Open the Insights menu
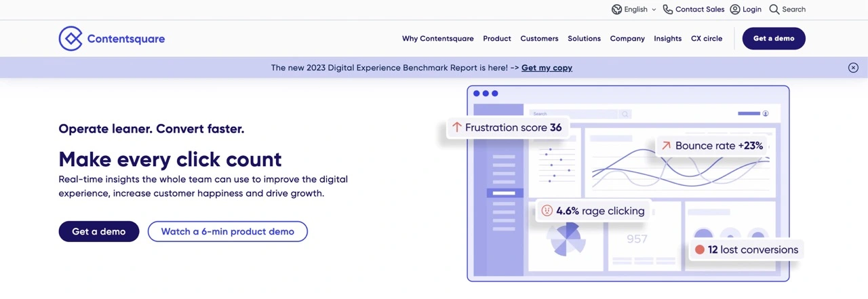 point(668,39)
